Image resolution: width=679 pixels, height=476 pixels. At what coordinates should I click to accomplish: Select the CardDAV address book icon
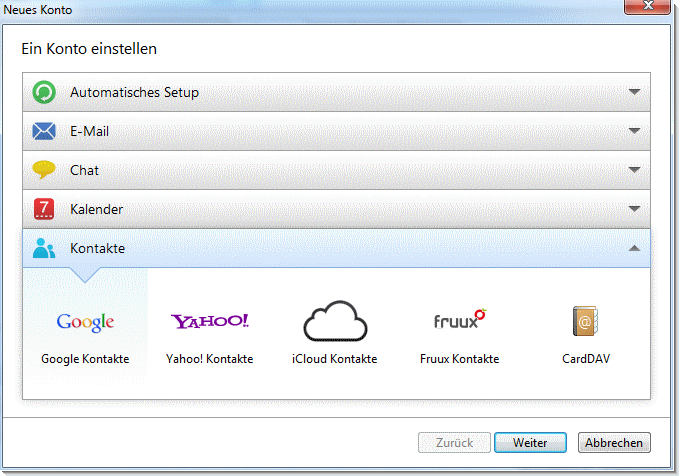(x=585, y=321)
